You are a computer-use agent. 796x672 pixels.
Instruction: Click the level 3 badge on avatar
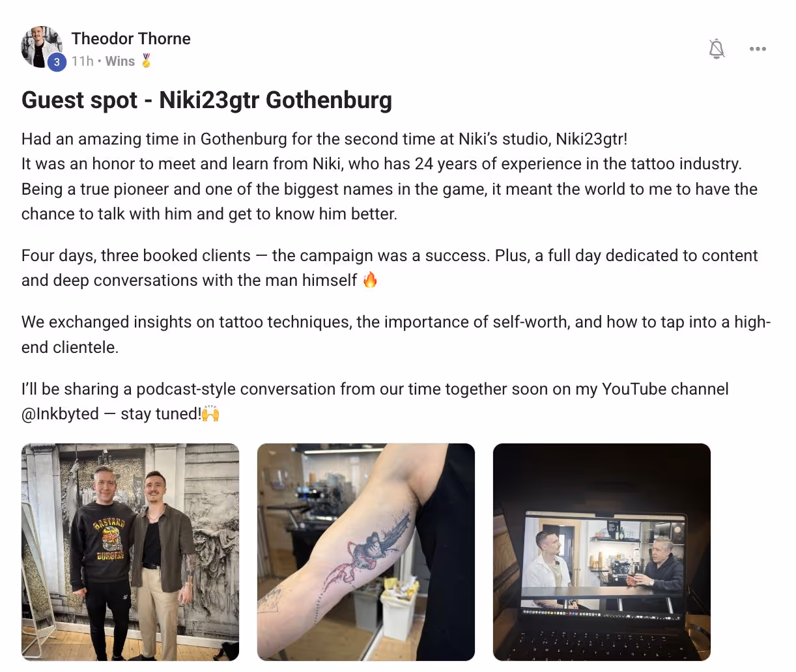point(57,62)
